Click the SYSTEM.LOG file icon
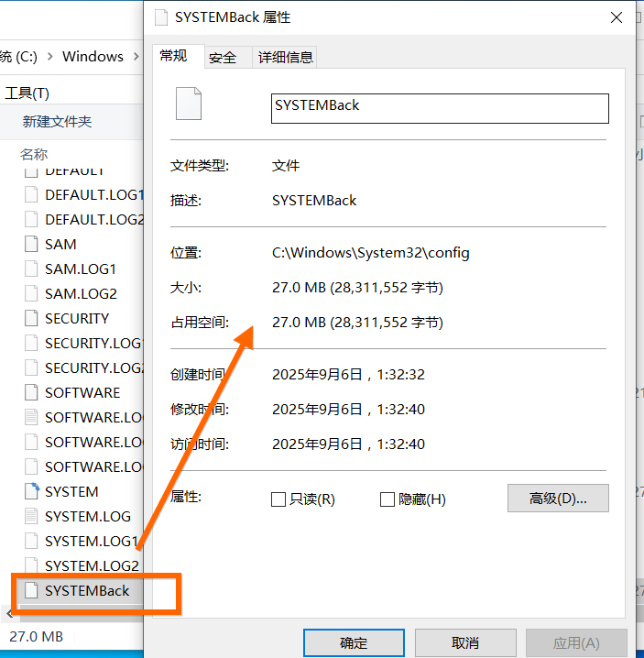The image size is (644, 658). (x=31, y=517)
